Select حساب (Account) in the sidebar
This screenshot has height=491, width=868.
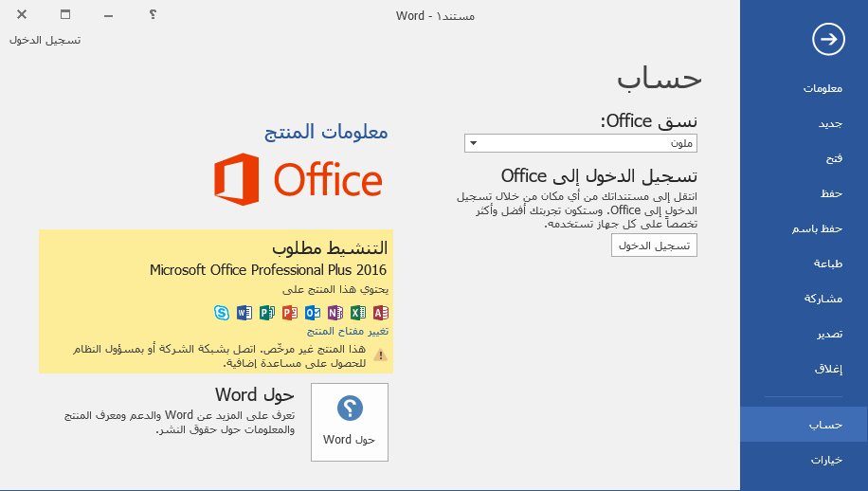click(804, 425)
